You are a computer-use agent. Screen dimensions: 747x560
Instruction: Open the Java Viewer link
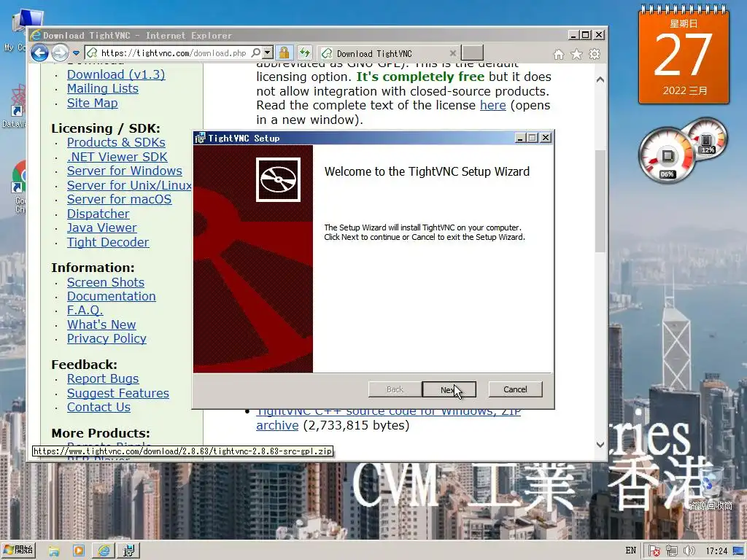(101, 227)
